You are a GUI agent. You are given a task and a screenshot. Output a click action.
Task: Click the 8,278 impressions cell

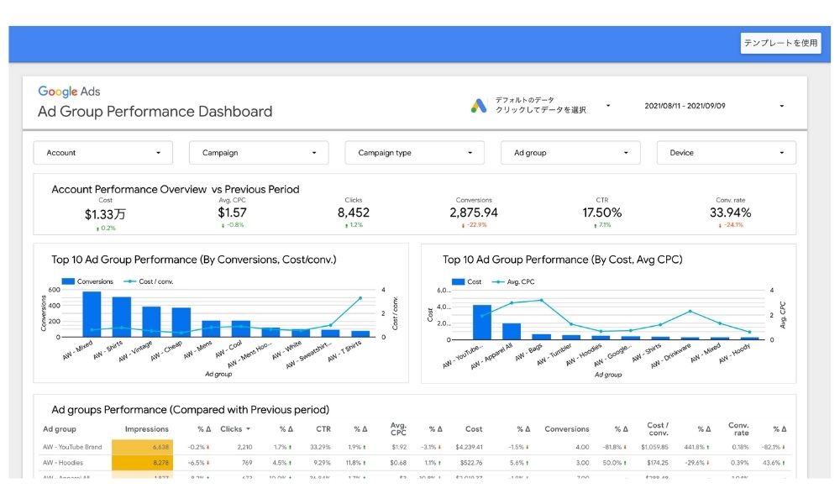point(141,463)
